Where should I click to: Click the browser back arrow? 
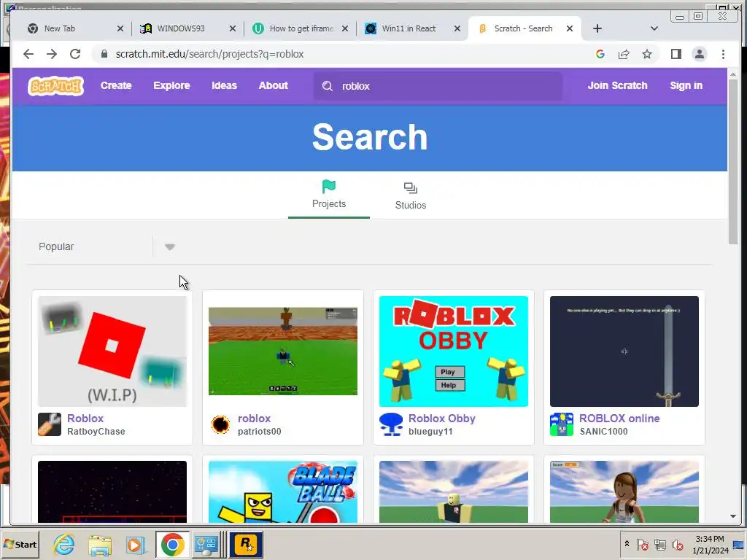(x=28, y=54)
